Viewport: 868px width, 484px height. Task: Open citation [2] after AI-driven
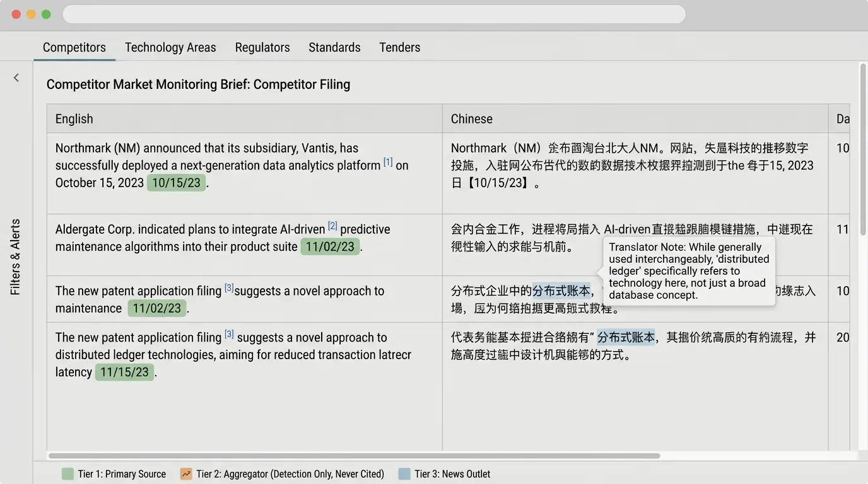click(332, 226)
